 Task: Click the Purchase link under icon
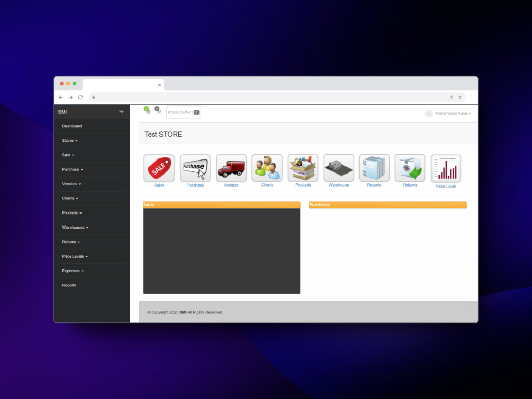(x=195, y=185)
